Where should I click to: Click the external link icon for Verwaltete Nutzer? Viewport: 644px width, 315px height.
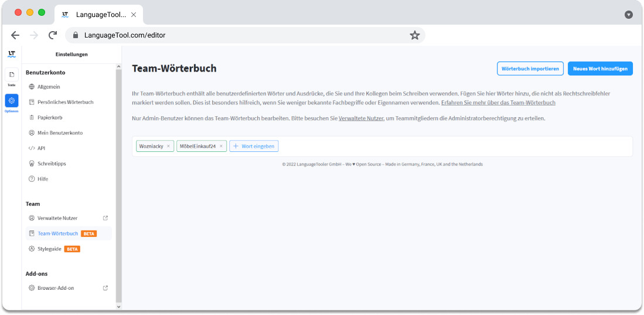click(x=105, y=218)
